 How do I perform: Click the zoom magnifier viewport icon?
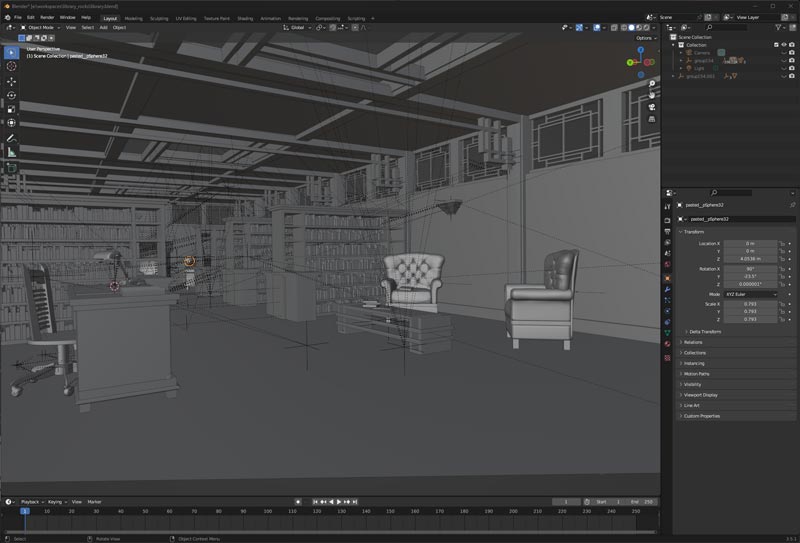coord(651,83)
